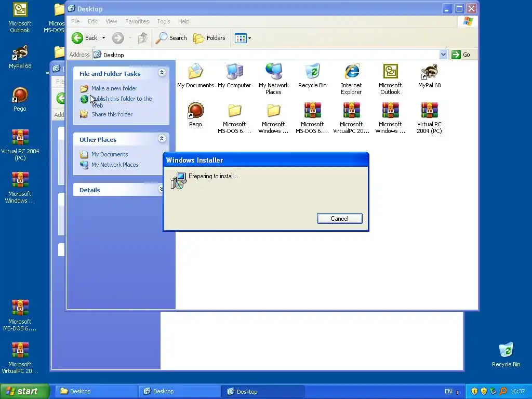The width and height of the screenshot is (532, 399).
Task: Click the Back toolbar button
Action: [x=85, y=38]
